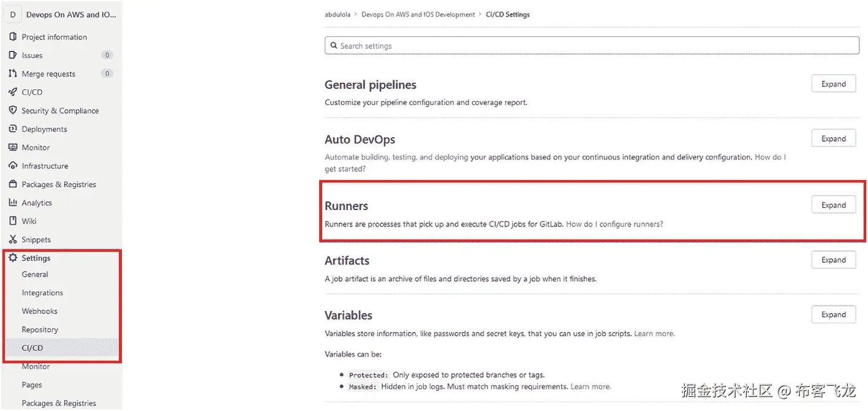The image size is (868, 411).
Task: Click the Infrastructure cloud icon
Action: [x=13, y=166]
